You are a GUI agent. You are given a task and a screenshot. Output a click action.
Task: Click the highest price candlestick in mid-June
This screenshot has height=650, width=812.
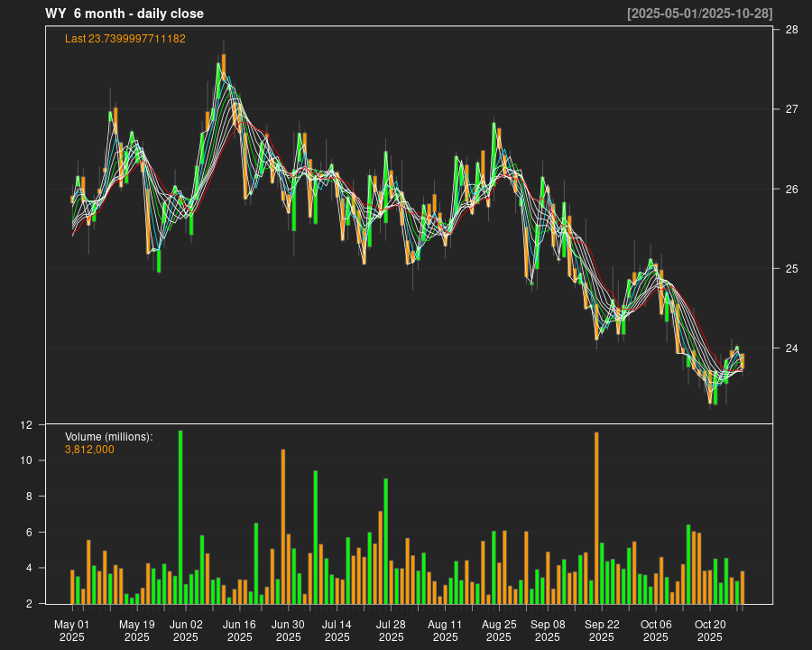coord(223,68)
